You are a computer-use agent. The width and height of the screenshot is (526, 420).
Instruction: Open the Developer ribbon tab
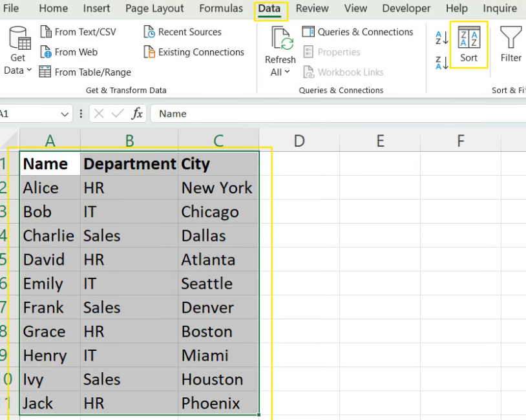(x=406, y=8)
